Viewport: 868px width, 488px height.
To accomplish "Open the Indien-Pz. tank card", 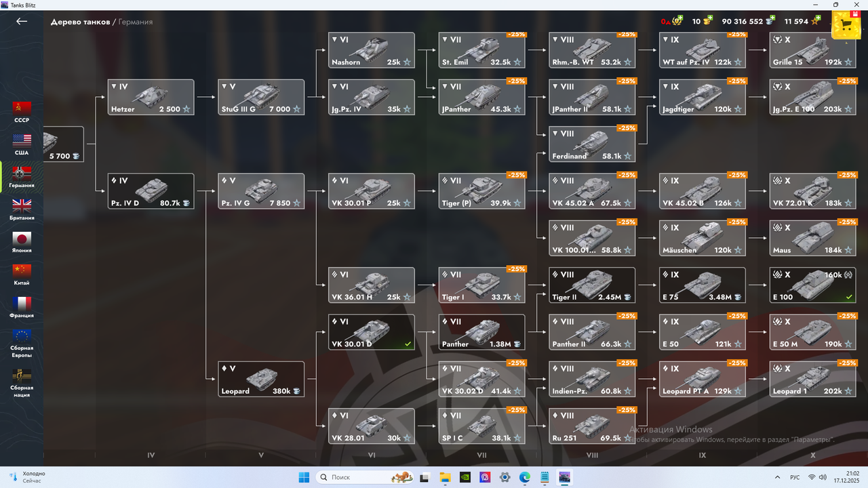I will [592, 379].
